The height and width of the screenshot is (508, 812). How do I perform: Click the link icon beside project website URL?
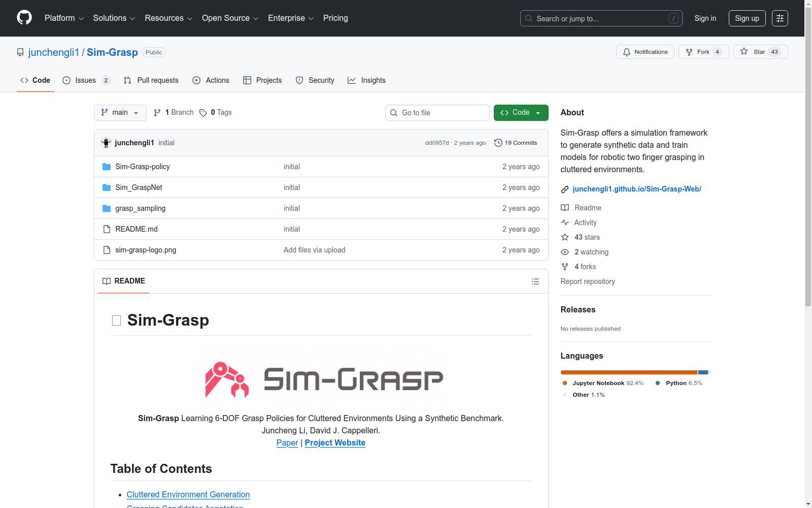[565, 189]
